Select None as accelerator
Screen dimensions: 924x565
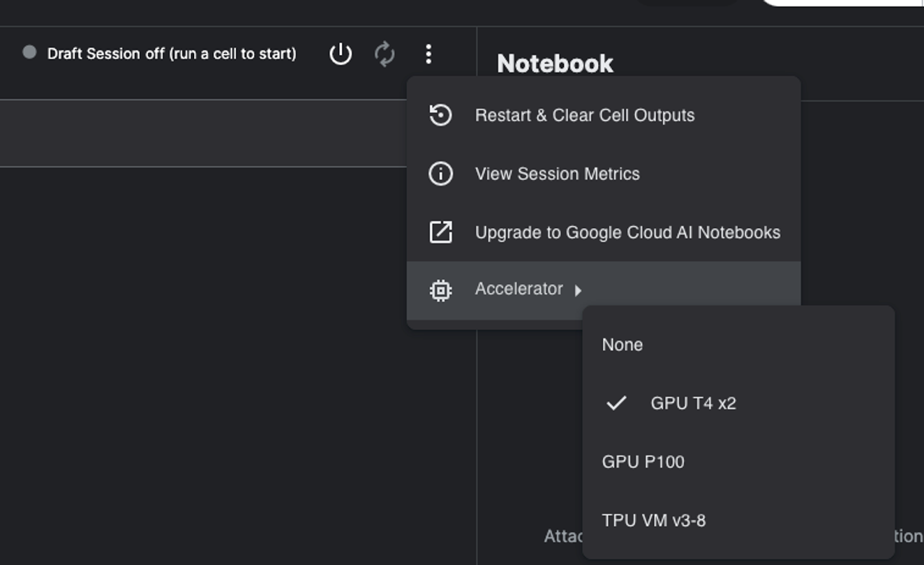click(x=739, y=345)
